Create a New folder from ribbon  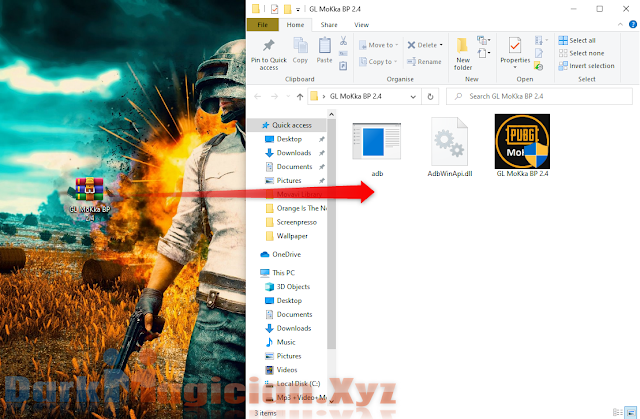tap(462, 54)
